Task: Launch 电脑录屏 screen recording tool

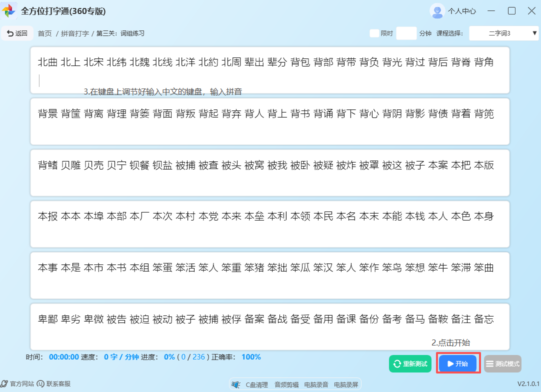Action: click(x=346, y=384)
